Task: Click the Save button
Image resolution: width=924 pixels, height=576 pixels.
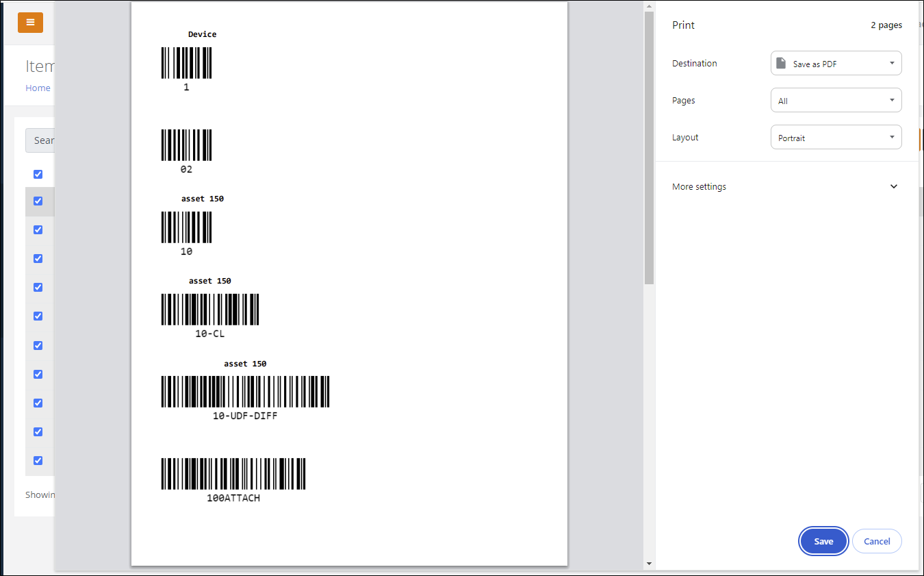Action: 823,541
